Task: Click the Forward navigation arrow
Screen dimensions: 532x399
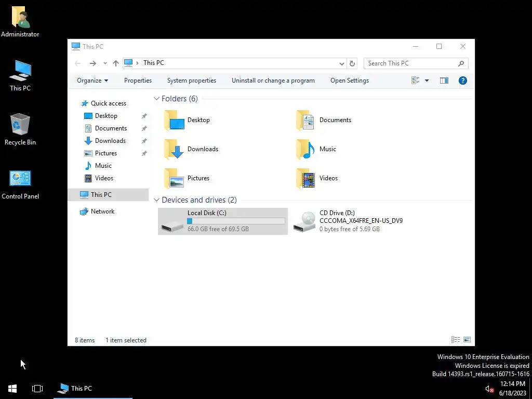Action: (92, 63)
